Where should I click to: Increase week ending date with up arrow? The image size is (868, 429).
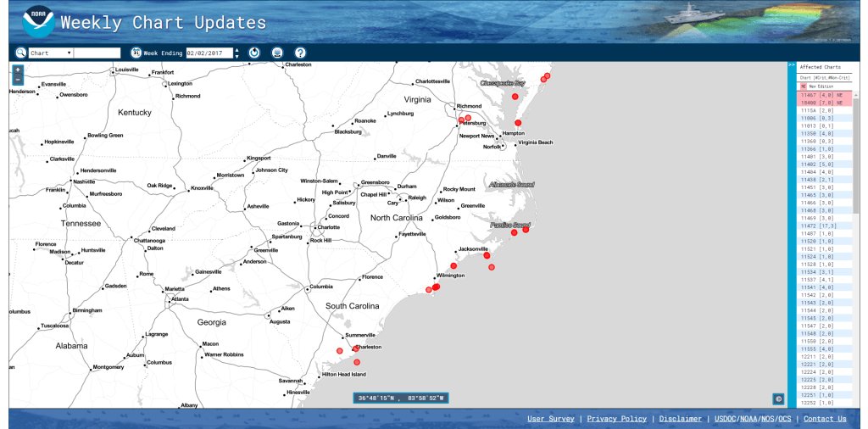coord(237,50)
